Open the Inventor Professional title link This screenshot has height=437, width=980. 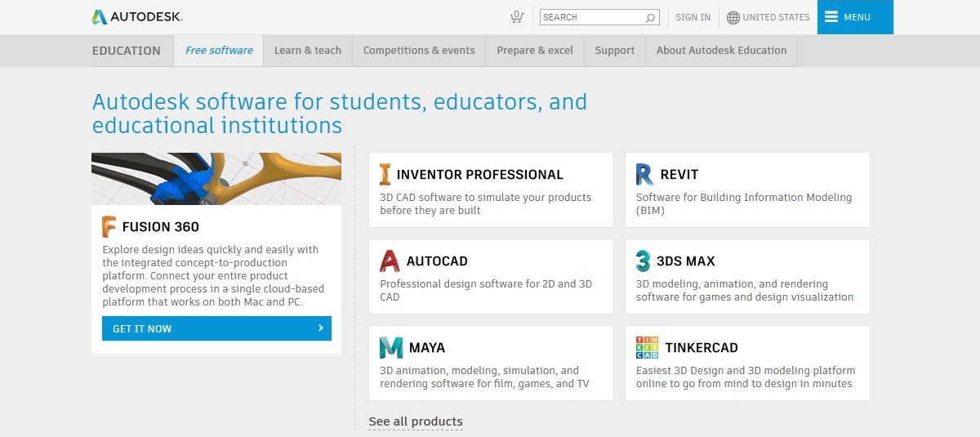(x=479, y=175)
